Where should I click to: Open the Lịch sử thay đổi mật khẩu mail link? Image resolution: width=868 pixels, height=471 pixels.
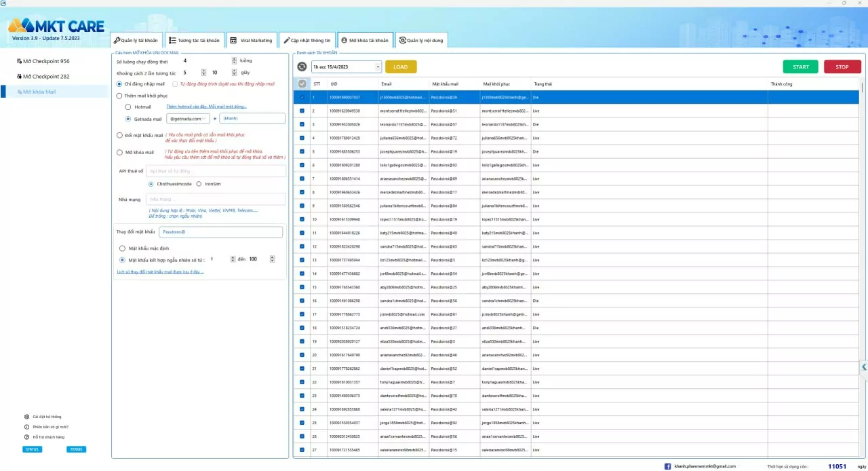160,271
